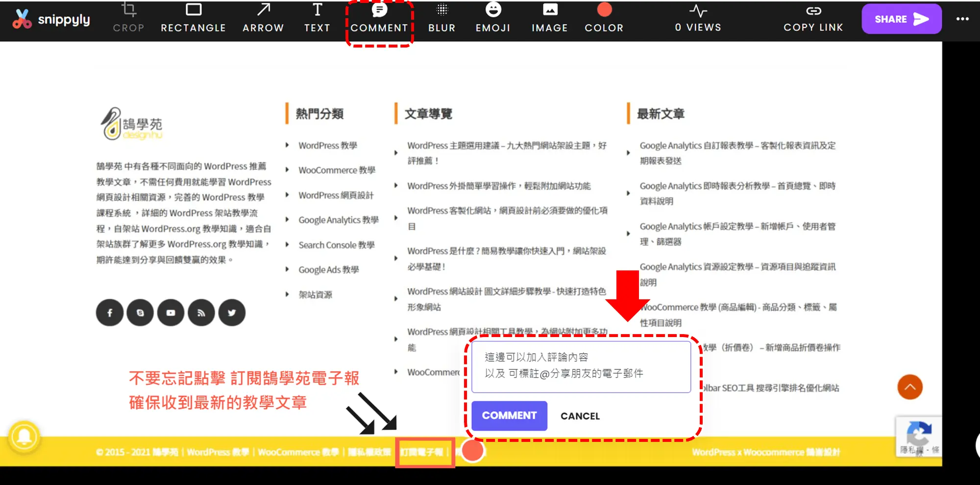This screenshot has width=980, height=485.
Task: Open Google Analytics 教學 category link
Action: [x=339, y=220]
